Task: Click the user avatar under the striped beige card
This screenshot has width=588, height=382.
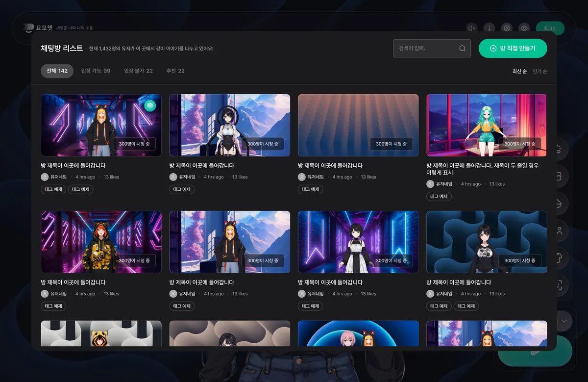Action: pyautogui.click(x=301, y=177)
